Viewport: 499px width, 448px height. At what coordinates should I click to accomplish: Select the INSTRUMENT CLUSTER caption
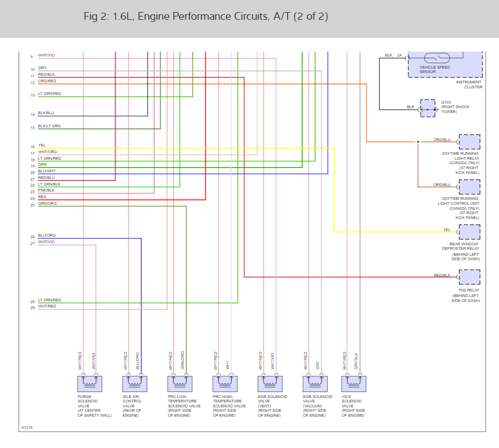point(469,85)
